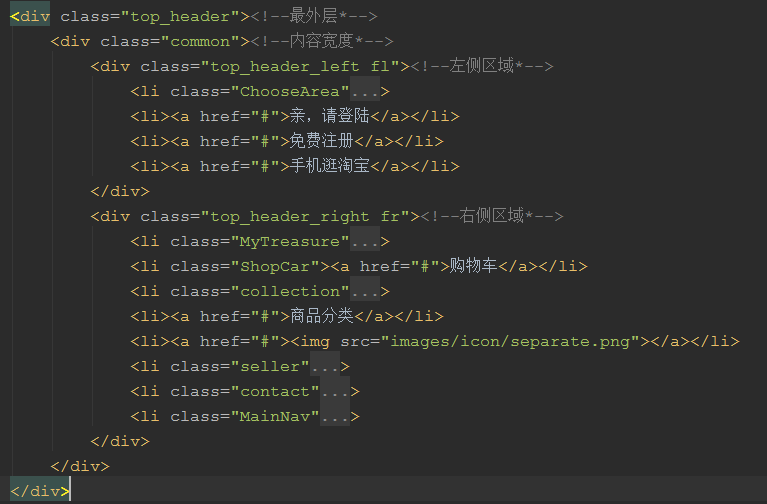Screen dimensions: 767x504
Task: Expand the folded ChooseArea list item
Action: [365, 92]
